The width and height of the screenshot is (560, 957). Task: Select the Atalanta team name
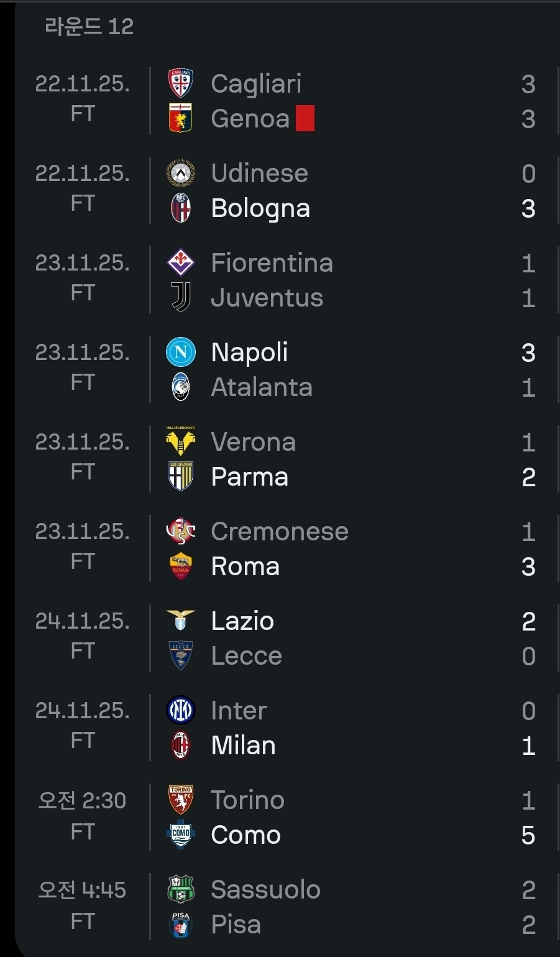point(262,387)
